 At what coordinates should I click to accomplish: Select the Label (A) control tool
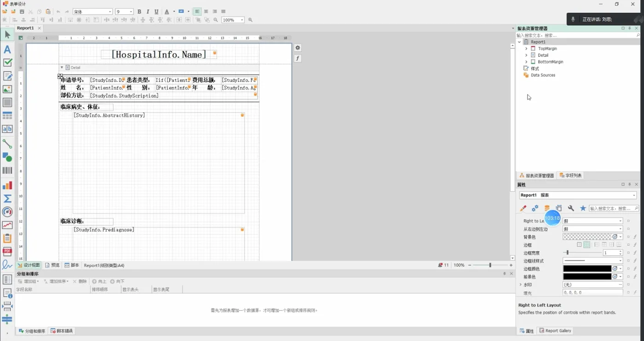(x=7, y=49)
